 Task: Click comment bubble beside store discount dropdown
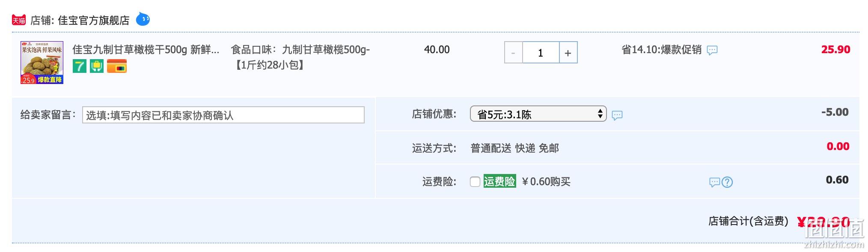[x=617, y=115]
